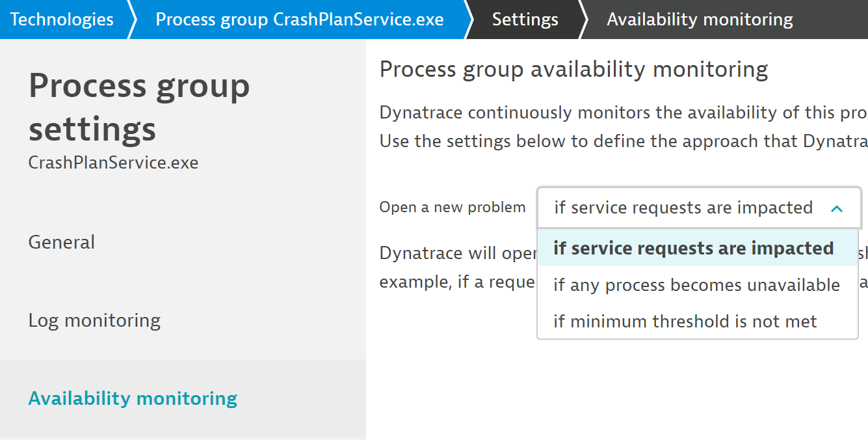Image resolution: width=868 pixels, height=440 pixels.
Task: Click 'Process group availability monitoring' page title
Action: click(x=573, y=69)
